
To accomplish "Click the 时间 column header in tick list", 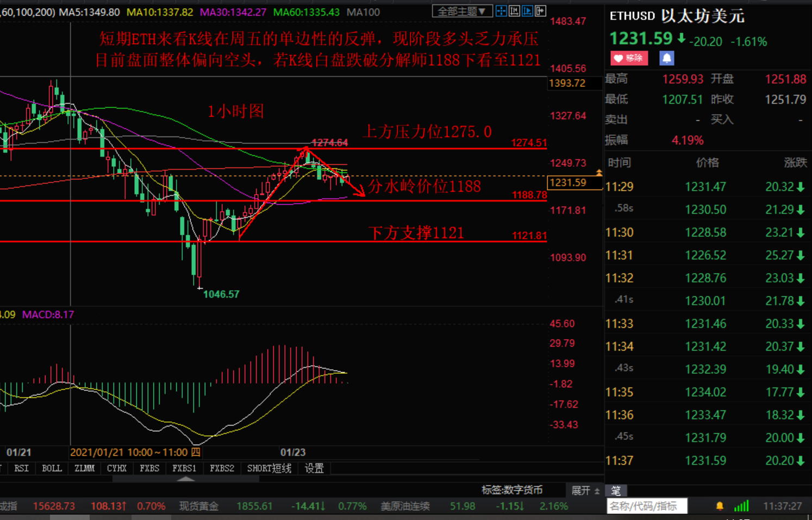I will tap(620, 162).
